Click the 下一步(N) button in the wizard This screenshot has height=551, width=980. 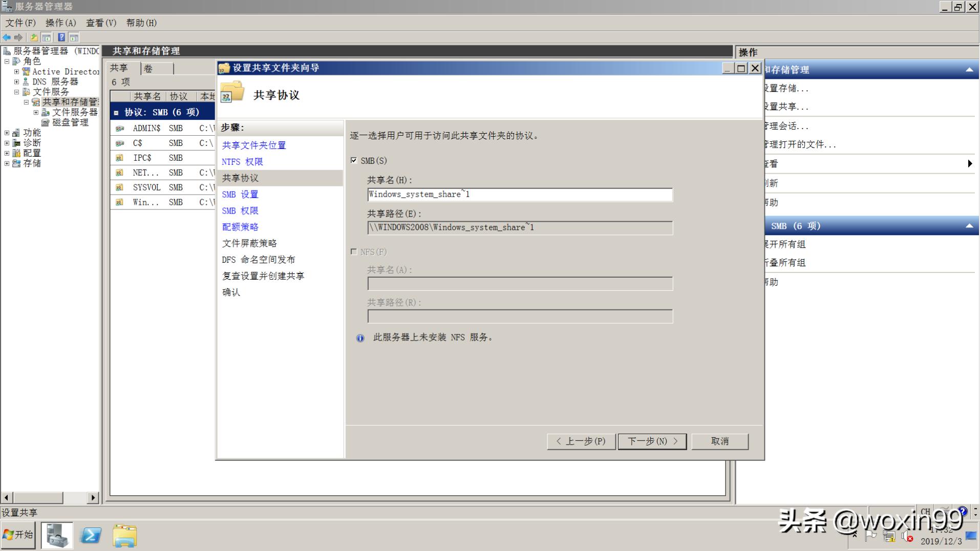[x=652, y=441]
